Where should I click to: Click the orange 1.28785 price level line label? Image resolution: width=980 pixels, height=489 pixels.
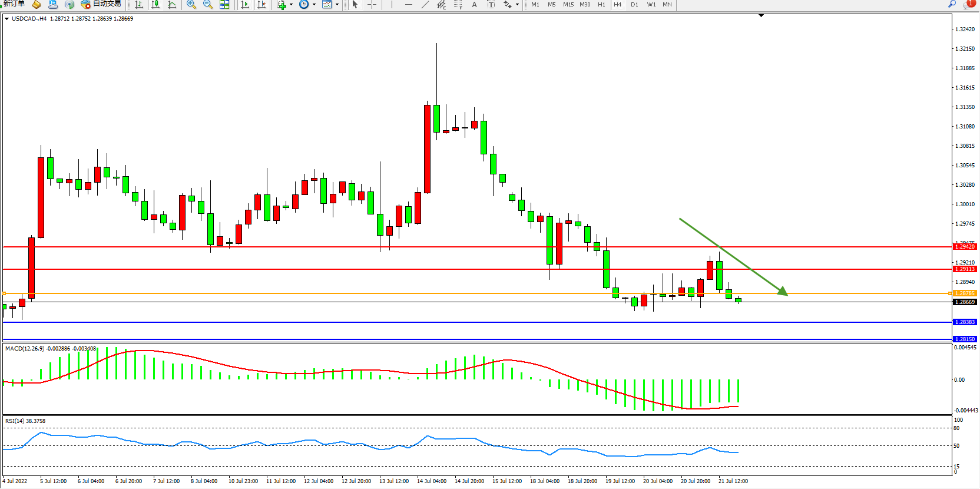pyautogui.click(x=965, y=293)
